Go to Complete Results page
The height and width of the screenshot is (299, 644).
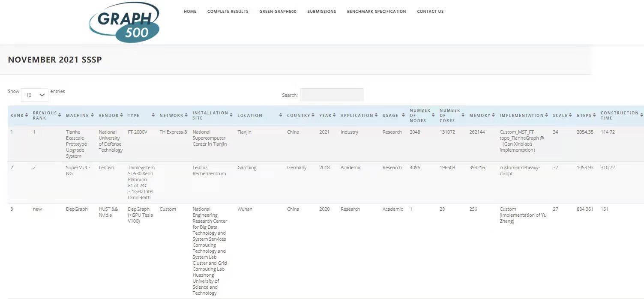tap(228, 12)
